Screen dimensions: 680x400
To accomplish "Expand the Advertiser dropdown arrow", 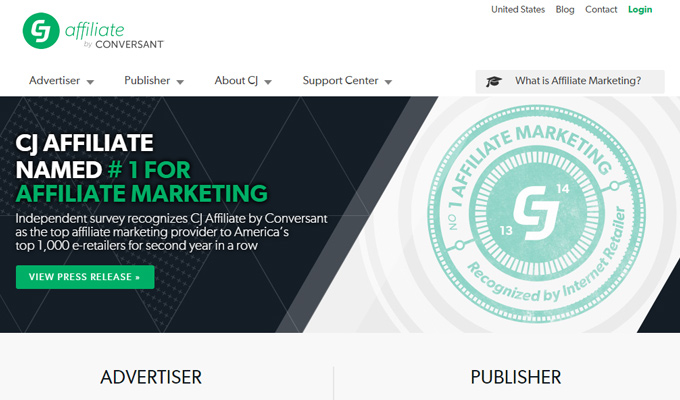I will point(90,82).
